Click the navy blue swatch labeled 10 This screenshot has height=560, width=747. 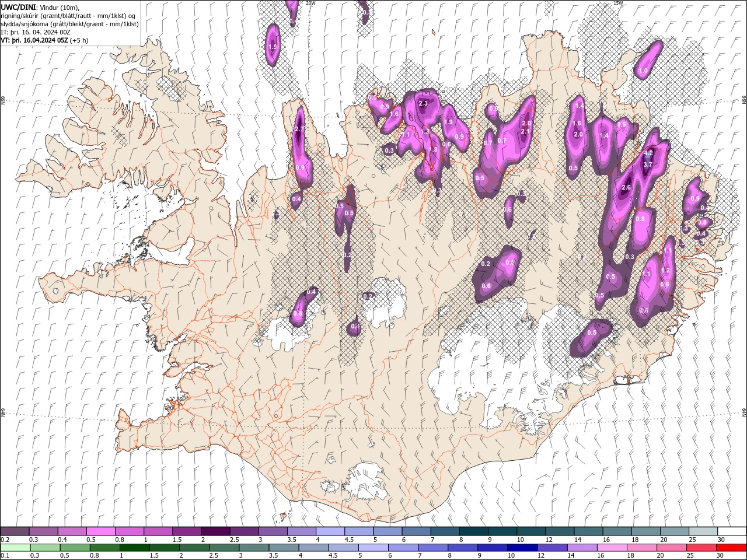522,548
